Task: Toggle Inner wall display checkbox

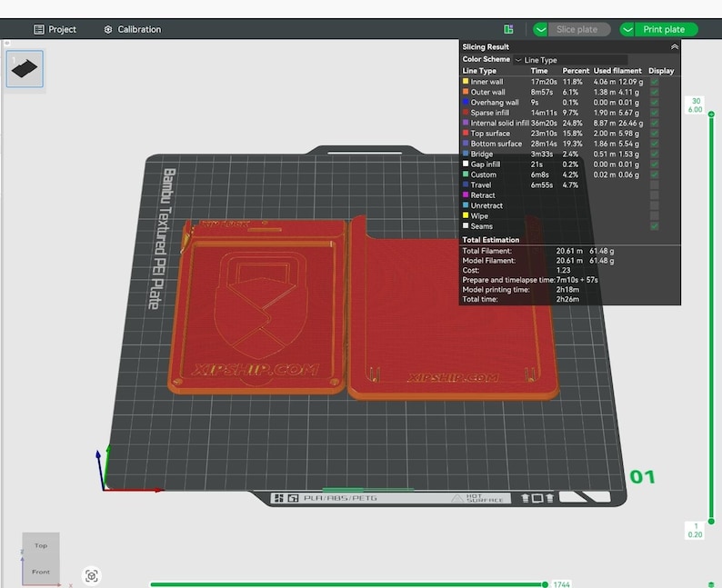Action: tap(655, 82)
